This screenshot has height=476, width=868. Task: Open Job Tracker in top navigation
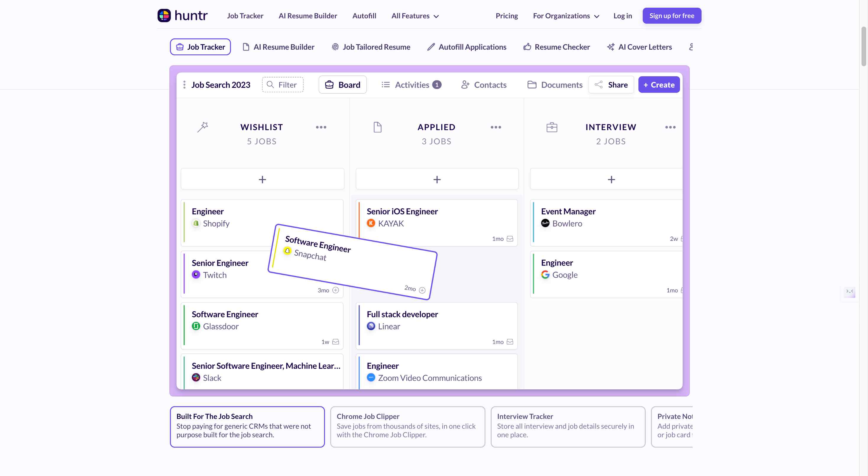pyautogui.click(x=245, y=16)
